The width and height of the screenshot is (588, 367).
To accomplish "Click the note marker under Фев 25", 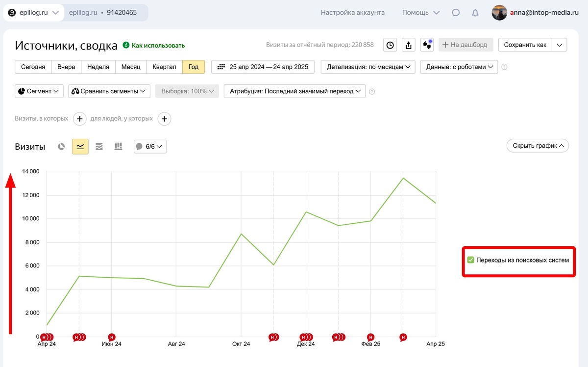I will coord(371,337).
